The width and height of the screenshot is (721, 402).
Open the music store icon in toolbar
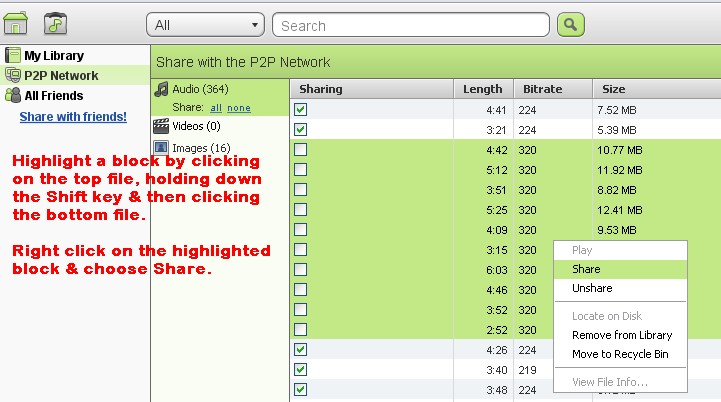coord(56,23)
